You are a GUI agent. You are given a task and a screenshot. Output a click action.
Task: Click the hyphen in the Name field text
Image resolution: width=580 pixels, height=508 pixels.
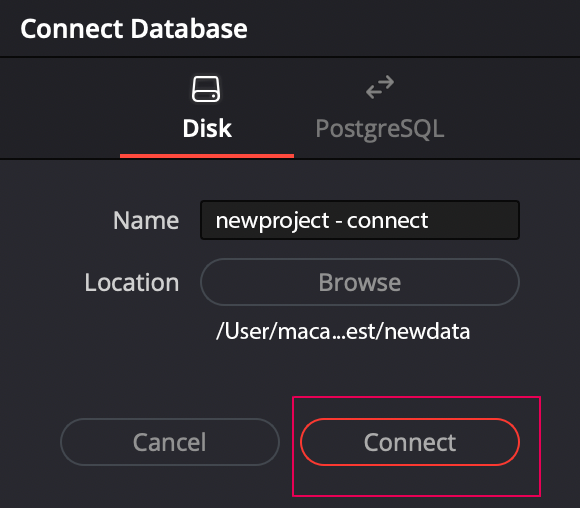[338, 223]
